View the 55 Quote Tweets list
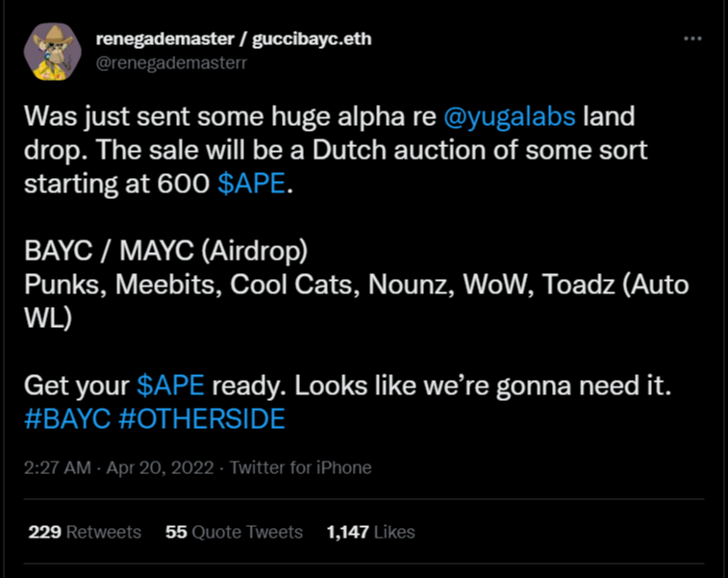The height and width of the screenshot is (578, 728). coord(234,532)
